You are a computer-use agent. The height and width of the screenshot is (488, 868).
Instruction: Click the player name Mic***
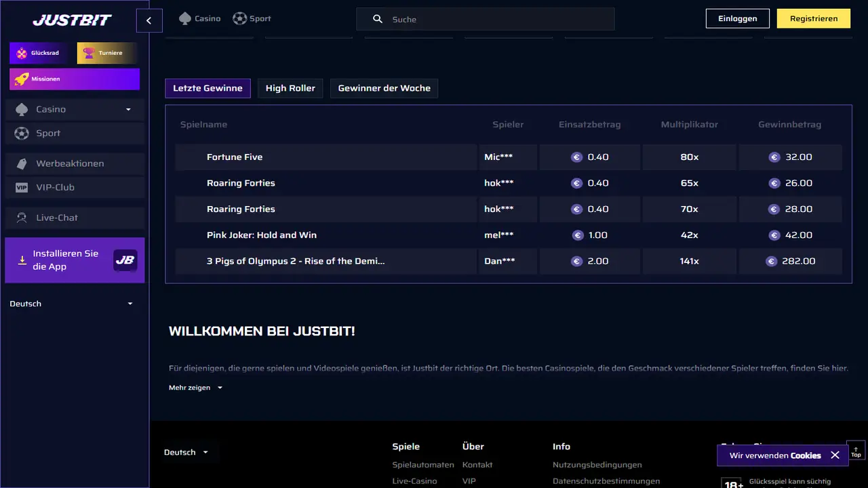498,157
